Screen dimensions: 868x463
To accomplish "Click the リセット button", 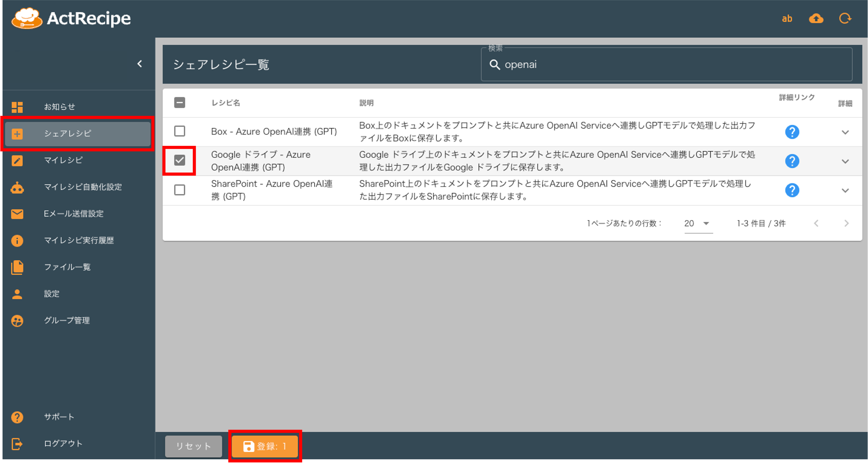I will tap(193, 446).
